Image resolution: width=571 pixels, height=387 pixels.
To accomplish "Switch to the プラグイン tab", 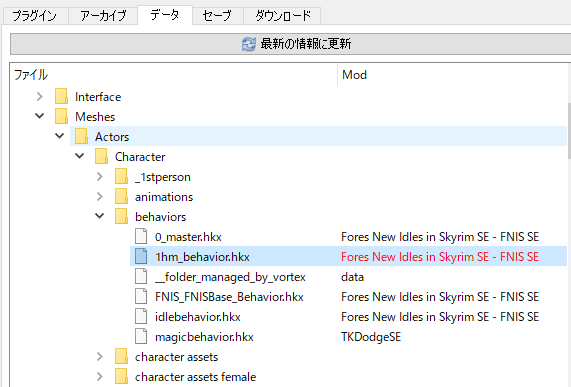I will point(35,16).
